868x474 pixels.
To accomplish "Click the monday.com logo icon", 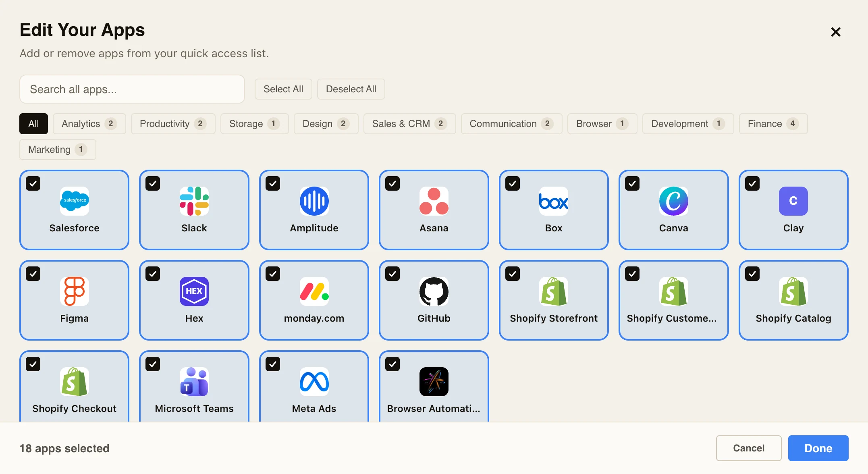I will (314, 291).
